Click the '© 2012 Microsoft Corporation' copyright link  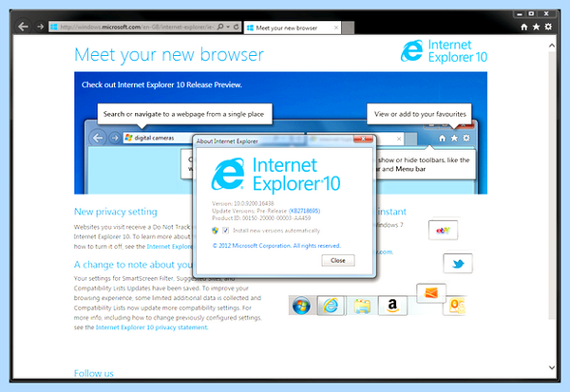click(x=276, y=246)
